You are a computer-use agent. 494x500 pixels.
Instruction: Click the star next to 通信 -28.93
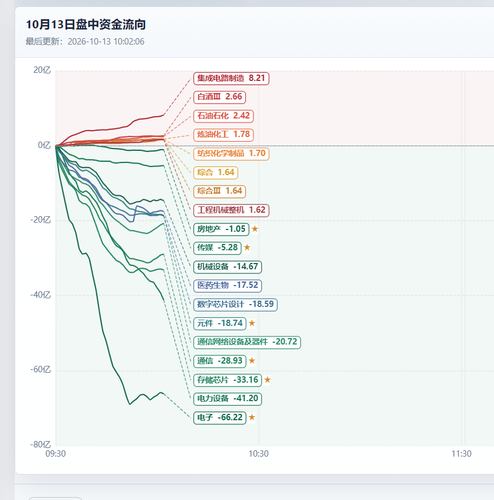(252, 361)
